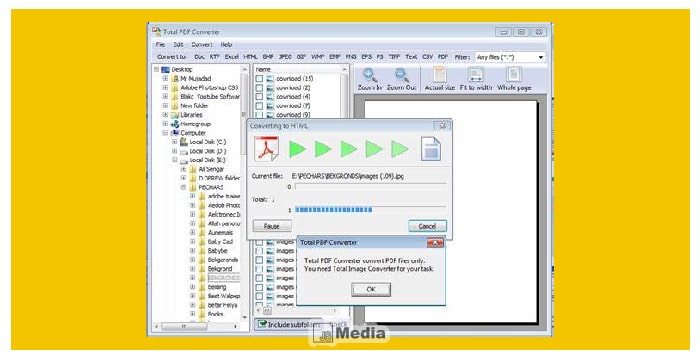Expand the Mr Mujadad node
This screenshot has width=700, height=360.
166,79
